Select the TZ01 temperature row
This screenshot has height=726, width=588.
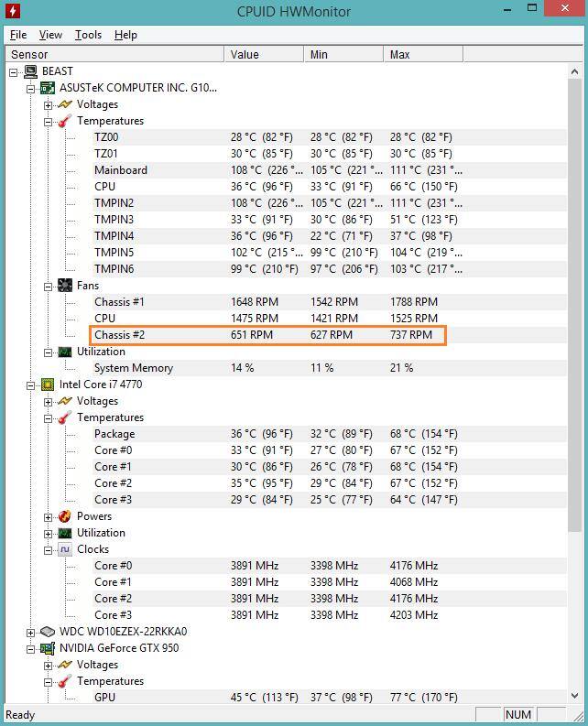coord(329,154)
